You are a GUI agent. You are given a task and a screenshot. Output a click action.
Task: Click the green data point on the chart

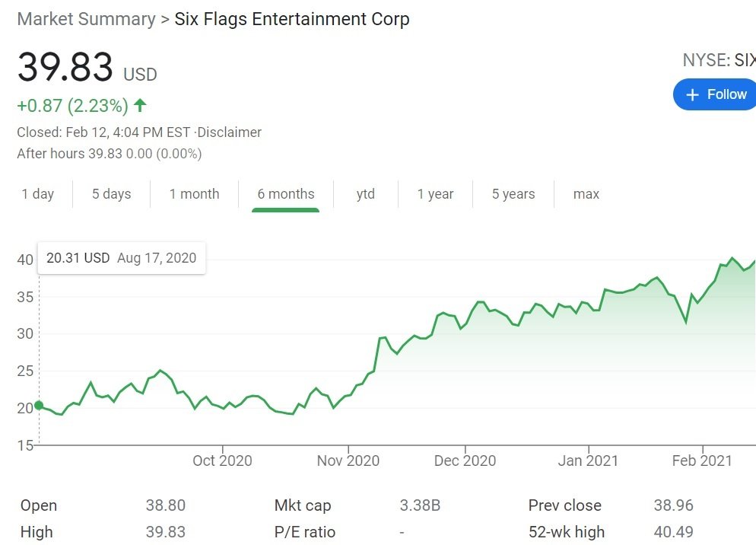(39, 406)
